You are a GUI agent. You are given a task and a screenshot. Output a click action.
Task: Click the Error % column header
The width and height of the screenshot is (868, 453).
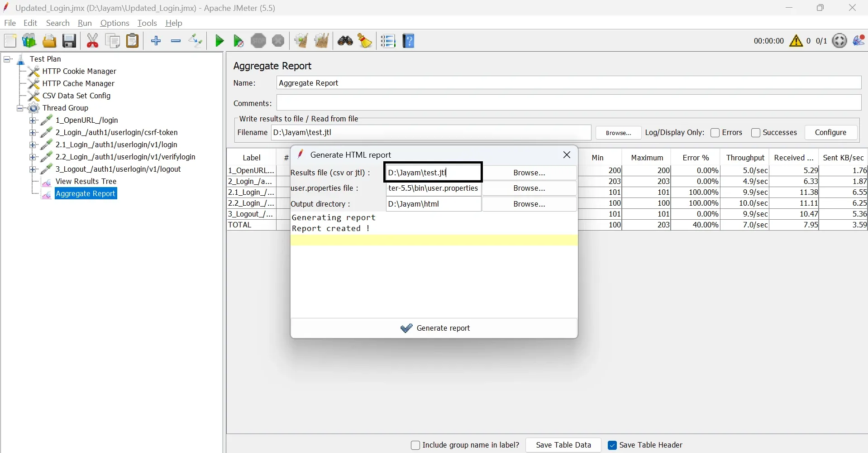click(x=696, y=158)
